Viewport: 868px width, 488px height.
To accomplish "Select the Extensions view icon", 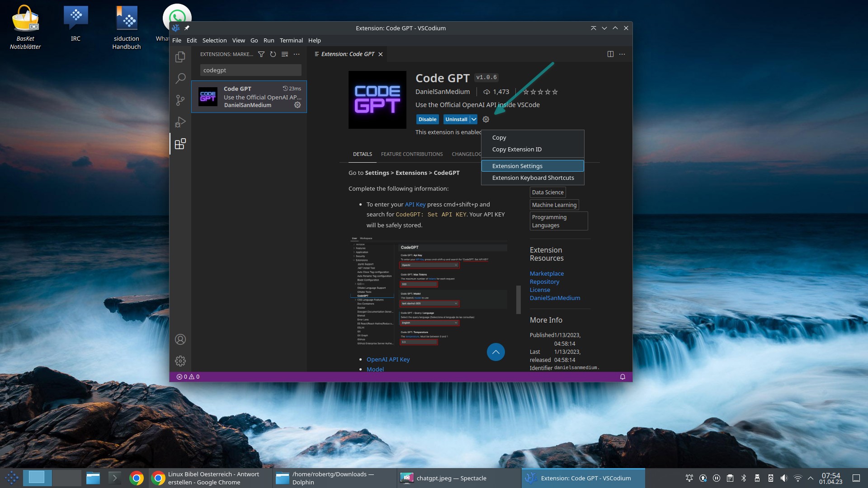I will point(180,144).
